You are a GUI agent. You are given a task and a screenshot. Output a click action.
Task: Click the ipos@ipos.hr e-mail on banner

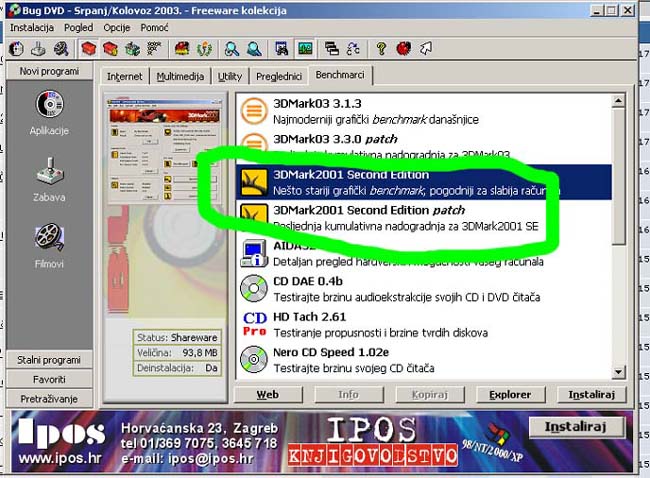pos(211,459)
